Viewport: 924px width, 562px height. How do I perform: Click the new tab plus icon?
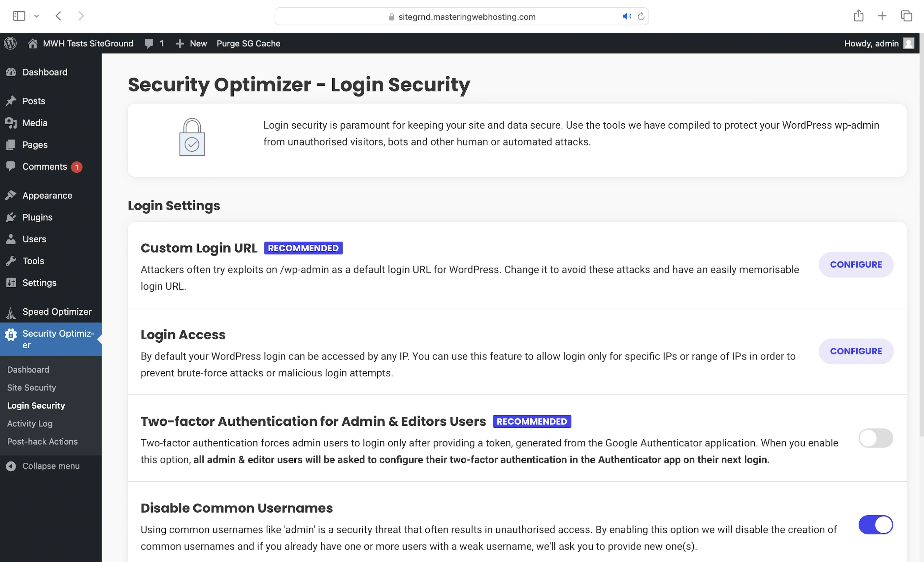click(882, 16)
